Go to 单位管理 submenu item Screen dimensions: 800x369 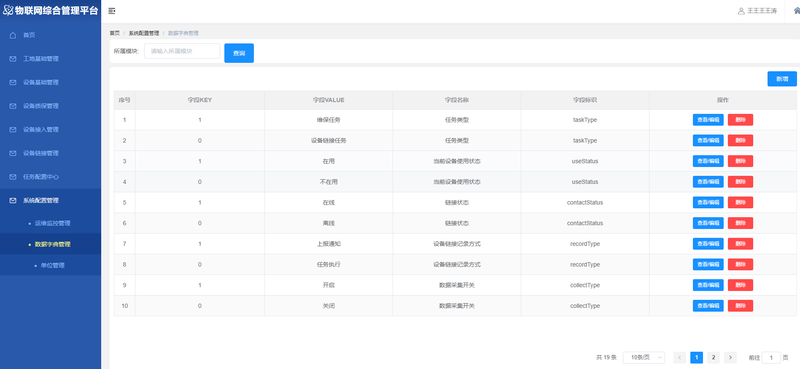tap(51, 265)
